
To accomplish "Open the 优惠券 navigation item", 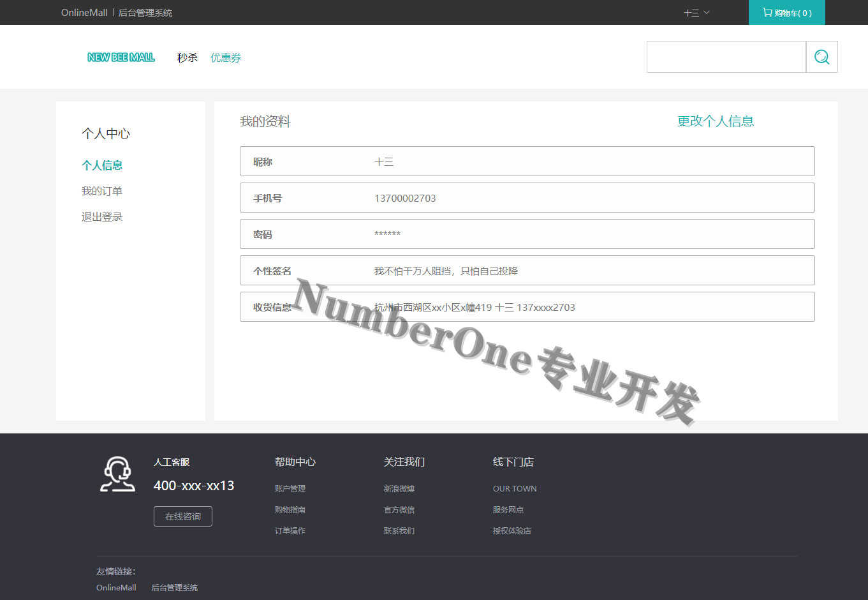I will [x=226, y=57].
